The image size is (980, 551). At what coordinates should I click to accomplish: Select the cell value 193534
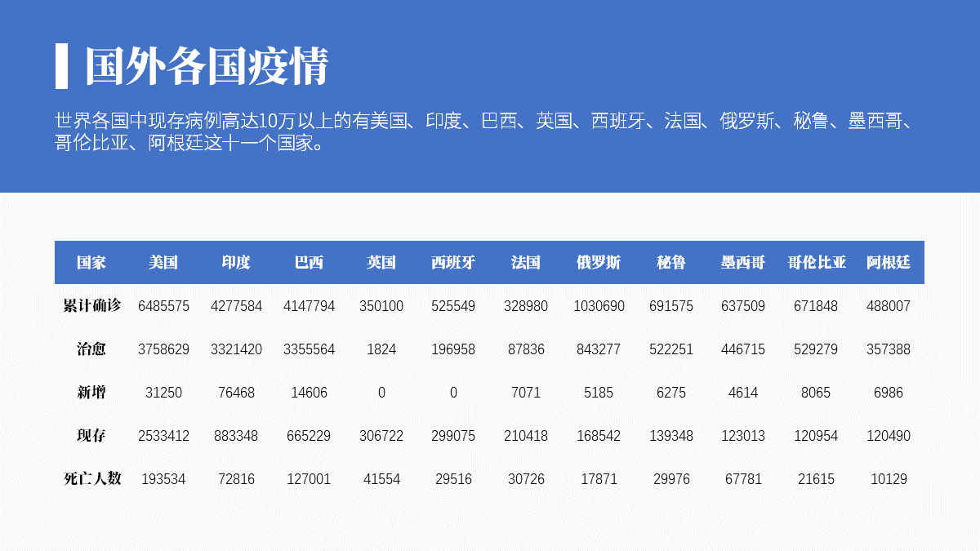(x=163, y=479)
